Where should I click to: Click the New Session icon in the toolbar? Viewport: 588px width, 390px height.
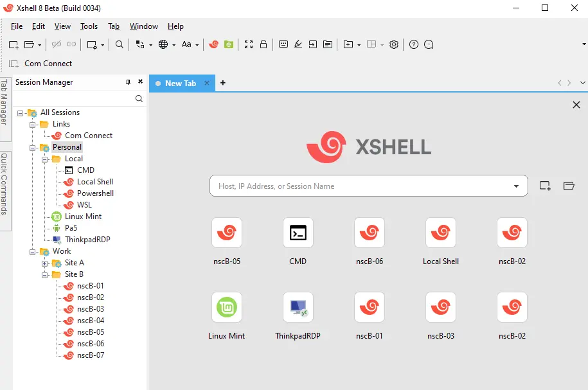pyautogui.click(x=13, y=44)
